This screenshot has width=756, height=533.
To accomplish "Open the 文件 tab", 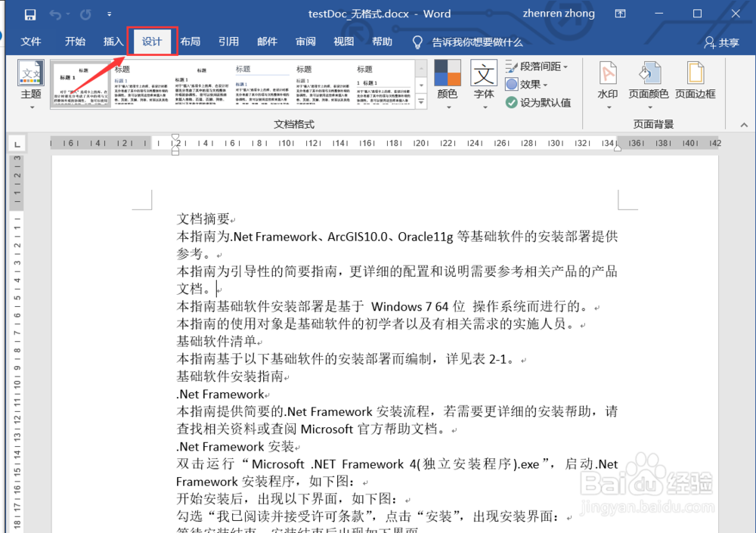I will 30,42.
